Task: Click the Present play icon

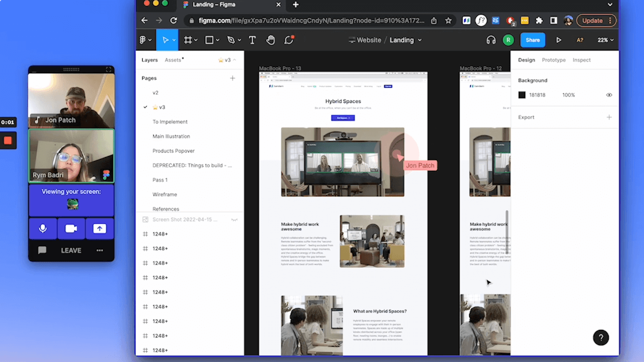Action: click(558, 40)
